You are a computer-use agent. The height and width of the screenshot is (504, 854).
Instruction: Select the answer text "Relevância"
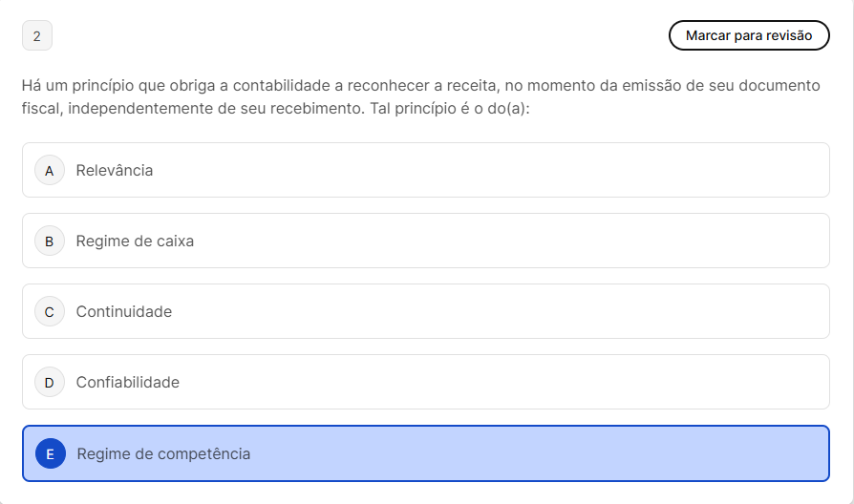pos(115,170)
